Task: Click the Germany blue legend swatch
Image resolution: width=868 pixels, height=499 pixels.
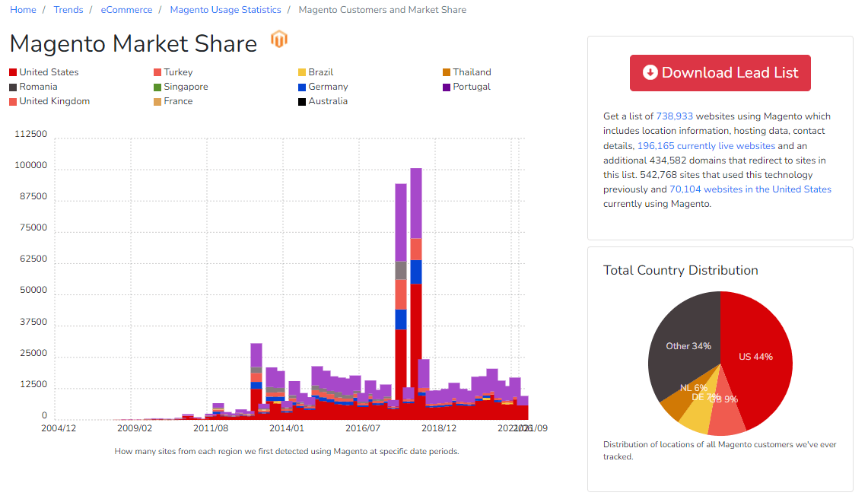Action: tap(302, 87)
